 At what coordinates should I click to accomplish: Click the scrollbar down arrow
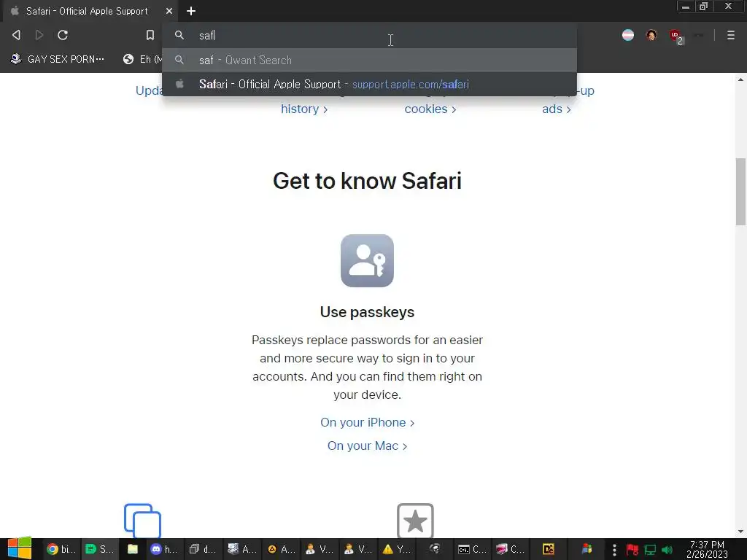pos(740,532)
